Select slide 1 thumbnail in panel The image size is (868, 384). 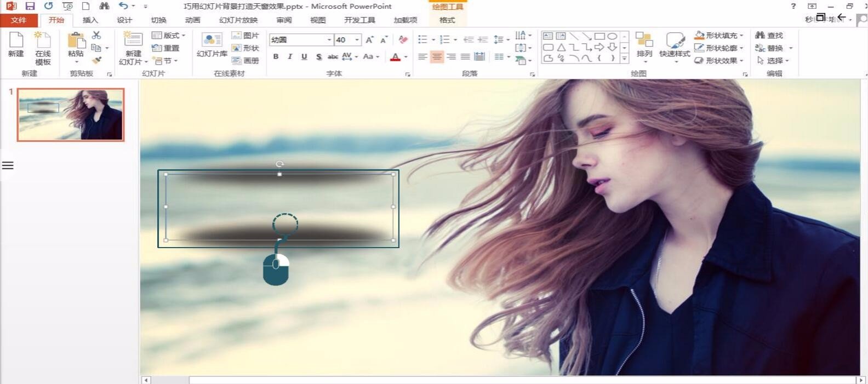[71, 114]
